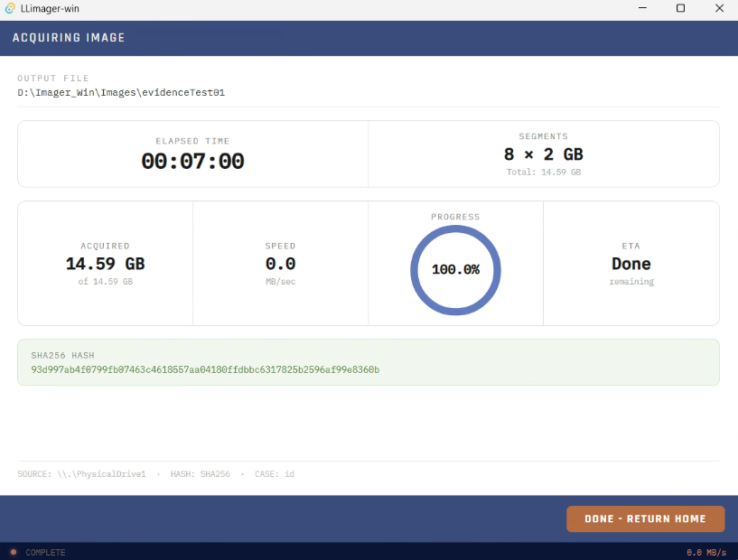Minimize the LLimager-win window
The width and height of the screenshot is (738, 560).
pos(642,8)
